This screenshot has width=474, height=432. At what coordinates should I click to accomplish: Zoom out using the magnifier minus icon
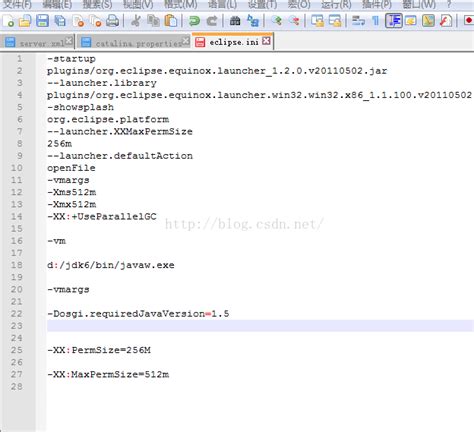point(294,21)
